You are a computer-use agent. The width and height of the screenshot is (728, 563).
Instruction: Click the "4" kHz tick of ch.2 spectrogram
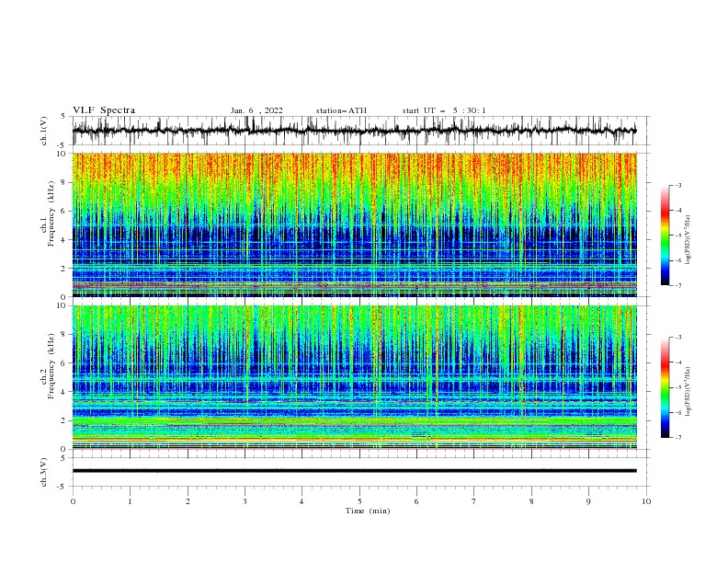pyautogui.click(x=64, y=392)
